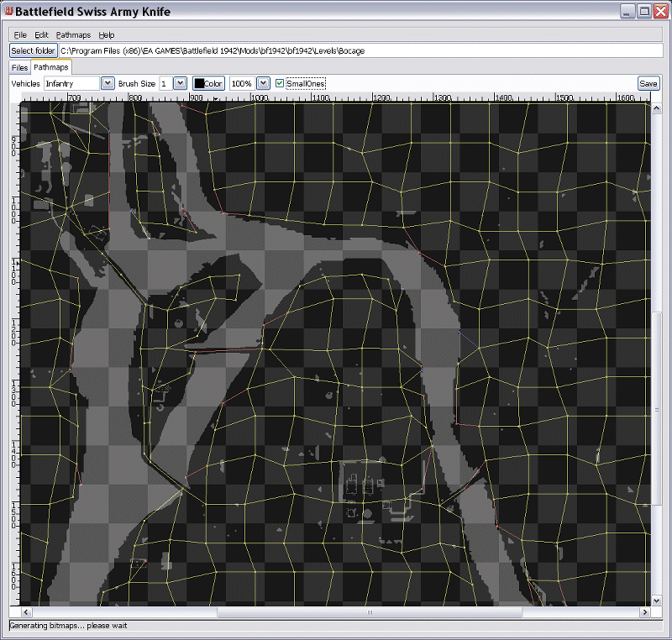672x640 pixels.
Task: Open the Pathmaps menu
Action: click(x=73, y=35)
